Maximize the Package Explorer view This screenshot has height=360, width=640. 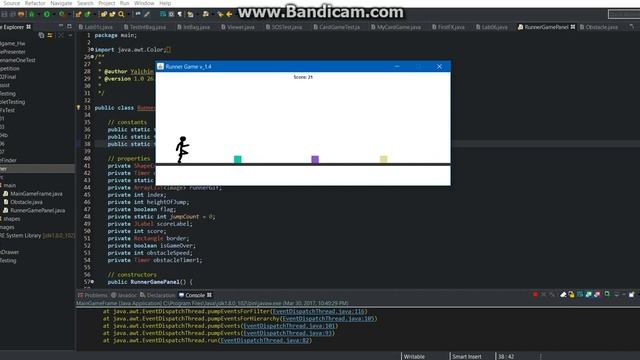pos(69,26)
